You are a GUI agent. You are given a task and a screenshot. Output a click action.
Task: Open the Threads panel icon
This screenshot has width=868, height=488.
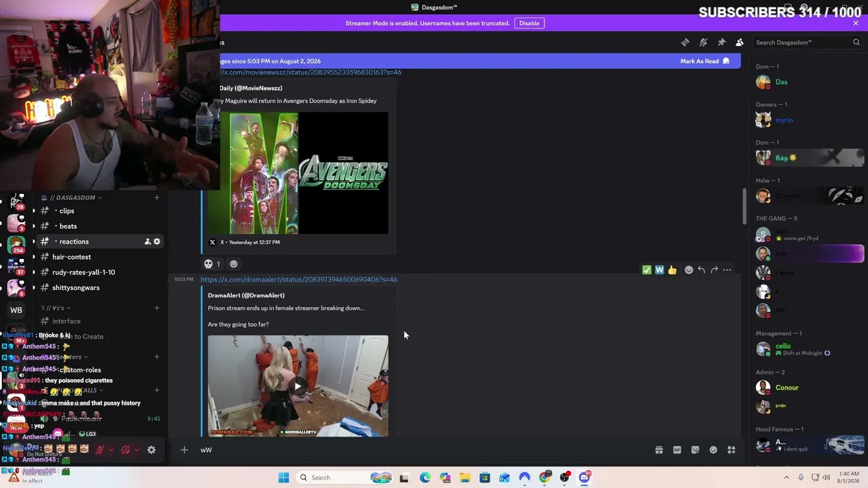pyautogui.click(x=685, y=42)
